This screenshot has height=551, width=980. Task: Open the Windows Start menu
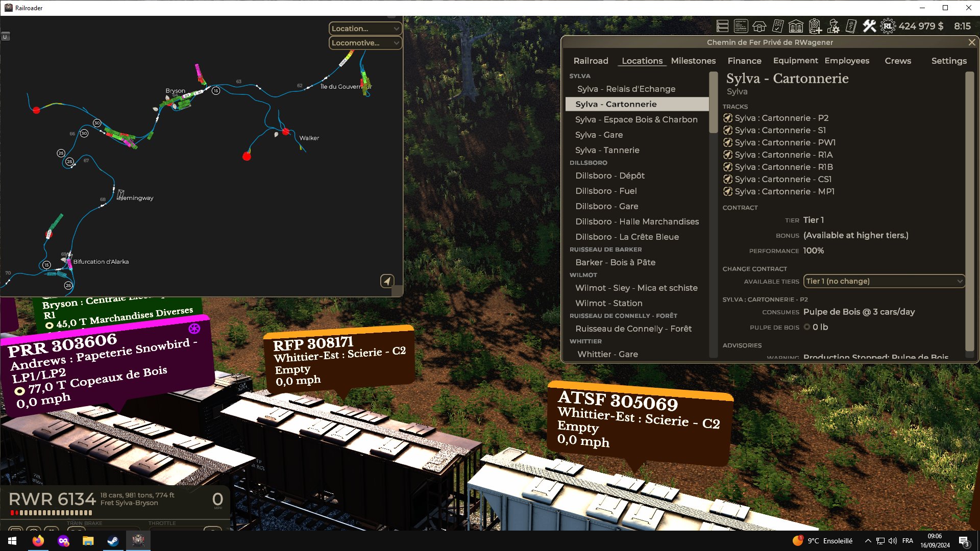(x=12, y=541)
